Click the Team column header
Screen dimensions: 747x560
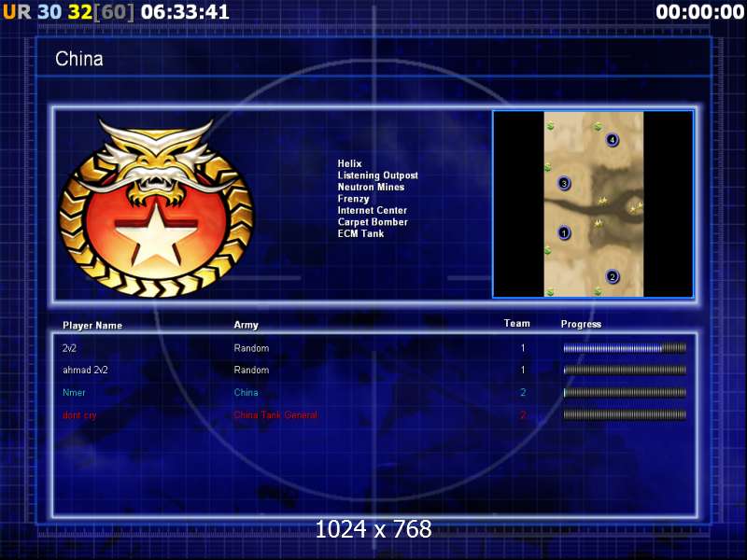tap(517, 323)
